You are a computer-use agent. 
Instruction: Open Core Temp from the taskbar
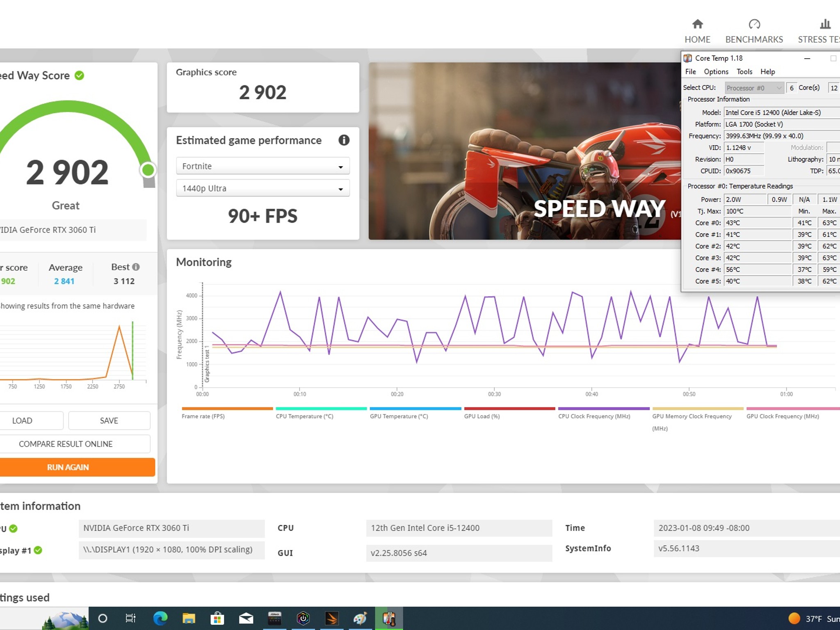pos(388,618)
